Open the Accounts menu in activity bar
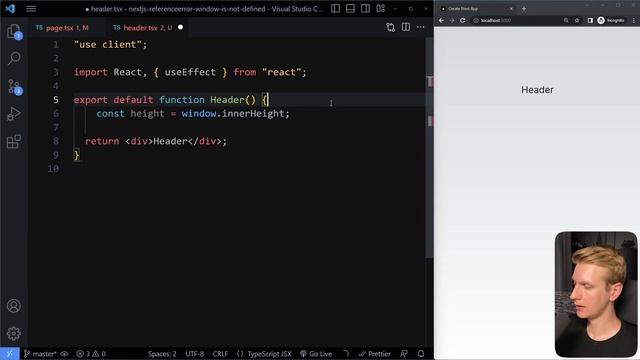 (14, 306)
